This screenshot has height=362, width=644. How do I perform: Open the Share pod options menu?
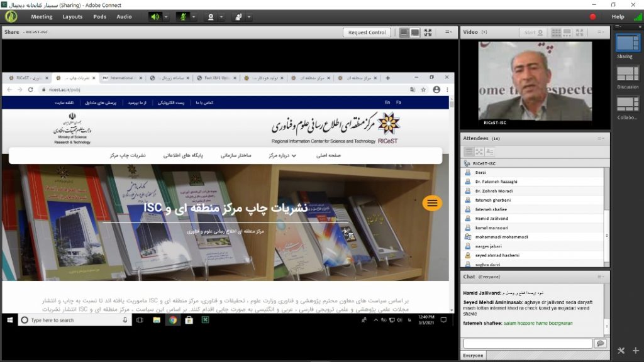pyautogui.click(x=448, y=33)
